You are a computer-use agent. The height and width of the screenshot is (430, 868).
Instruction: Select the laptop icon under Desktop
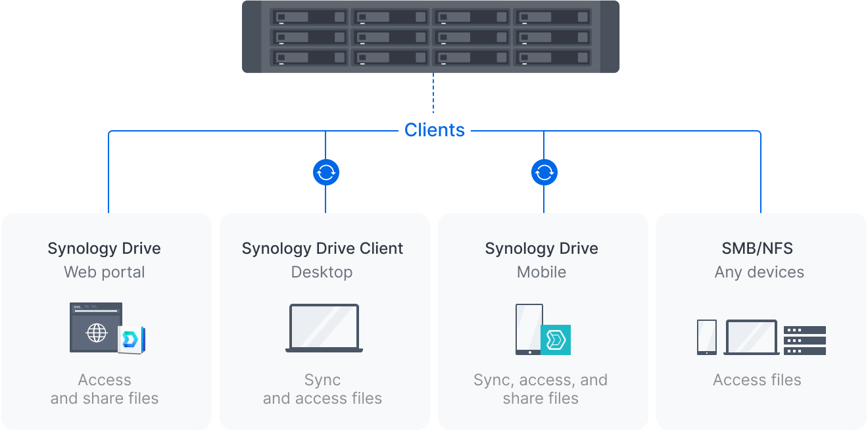click(323, 327)
